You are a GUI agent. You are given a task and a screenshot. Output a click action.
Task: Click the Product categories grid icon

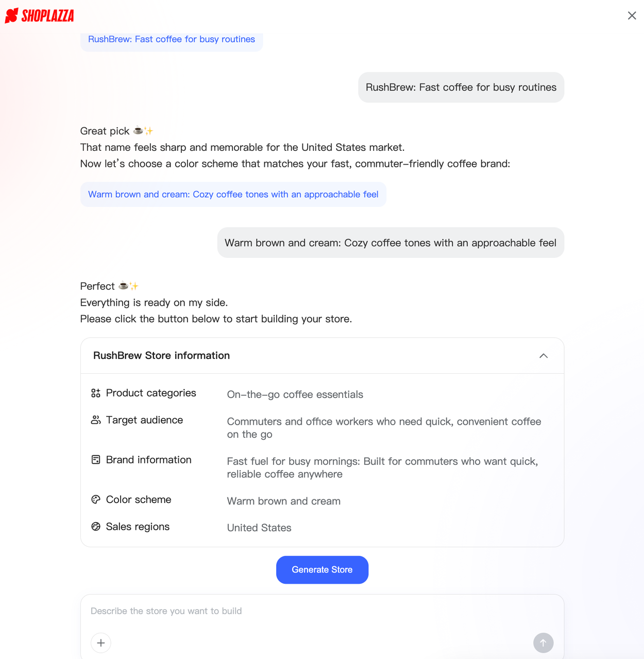(x=96, y=393)
